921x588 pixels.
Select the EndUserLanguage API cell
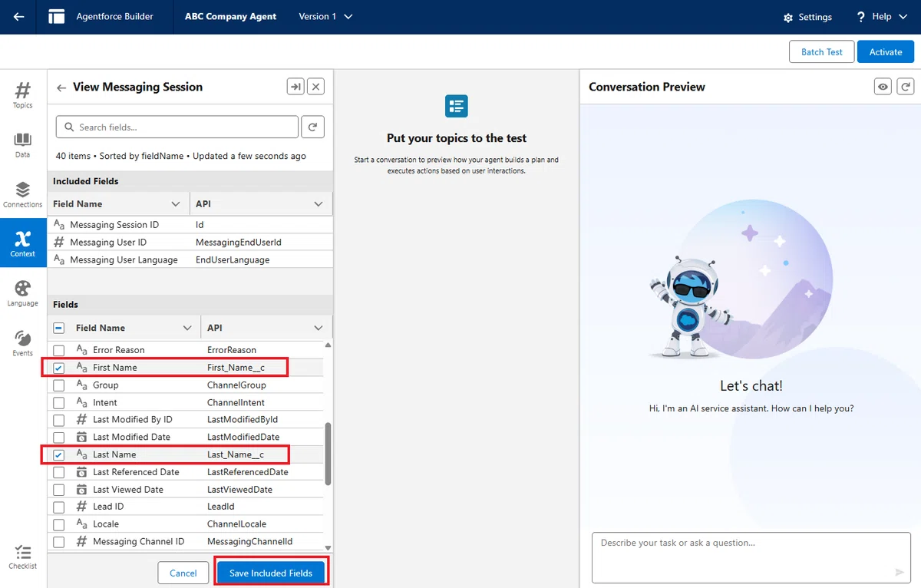click(x=233, y=259)
